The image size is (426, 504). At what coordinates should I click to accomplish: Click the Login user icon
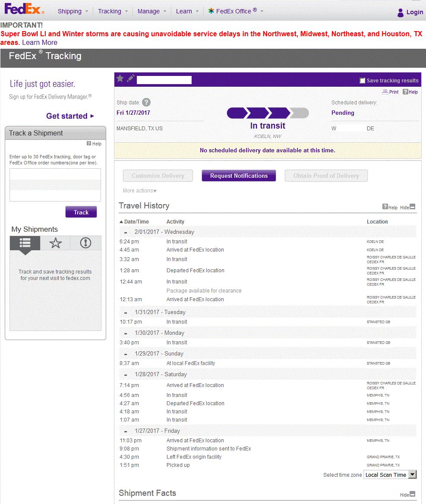[x=400, y=13]
